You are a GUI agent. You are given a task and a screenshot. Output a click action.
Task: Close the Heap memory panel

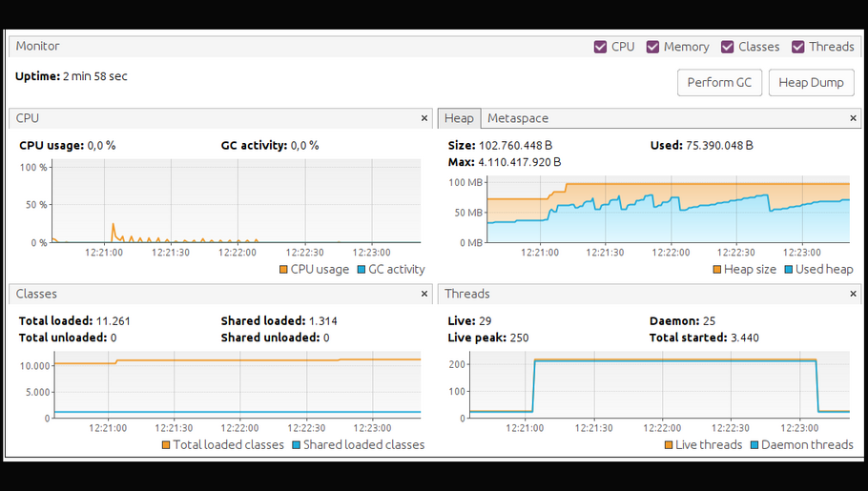click(854, 118)
